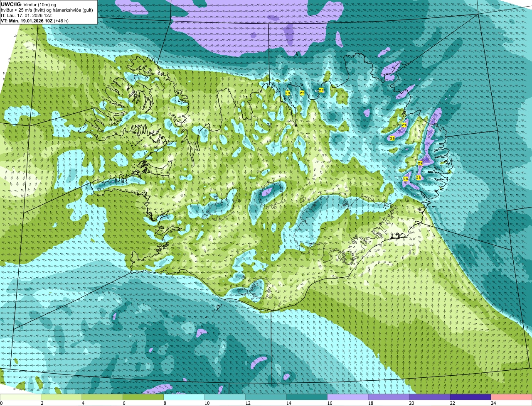Pick the 6–8 m/s olive green legend swatch
532x406 pixels.
tap(143, 397)
